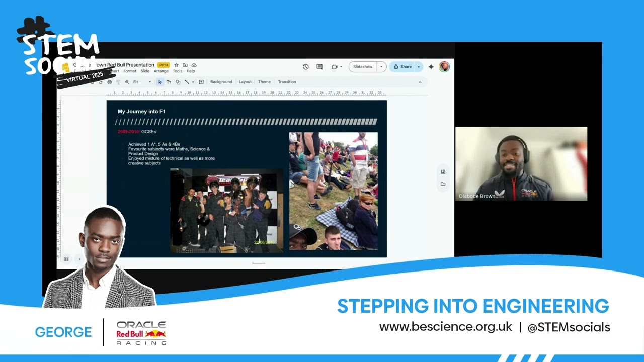Viewport: 644px width, 362px height.
Task: Expand the Share options arrow
Action: pos(419,67)
